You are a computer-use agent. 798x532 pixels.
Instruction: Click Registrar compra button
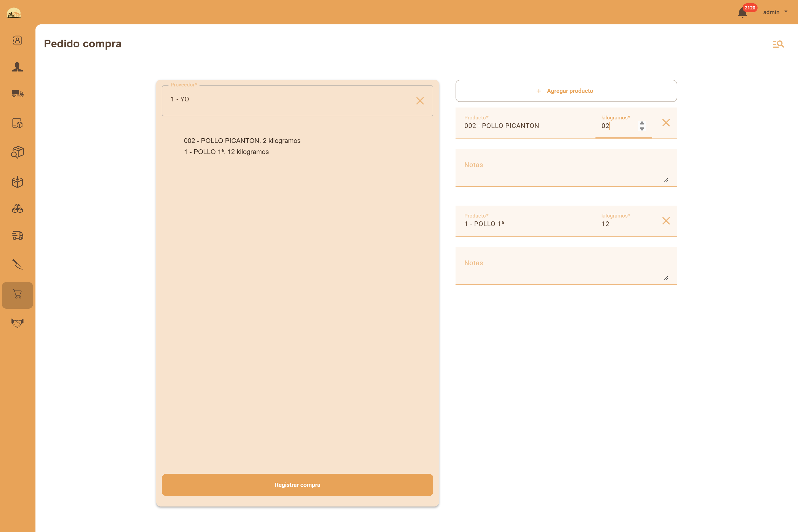pos(297,485)
